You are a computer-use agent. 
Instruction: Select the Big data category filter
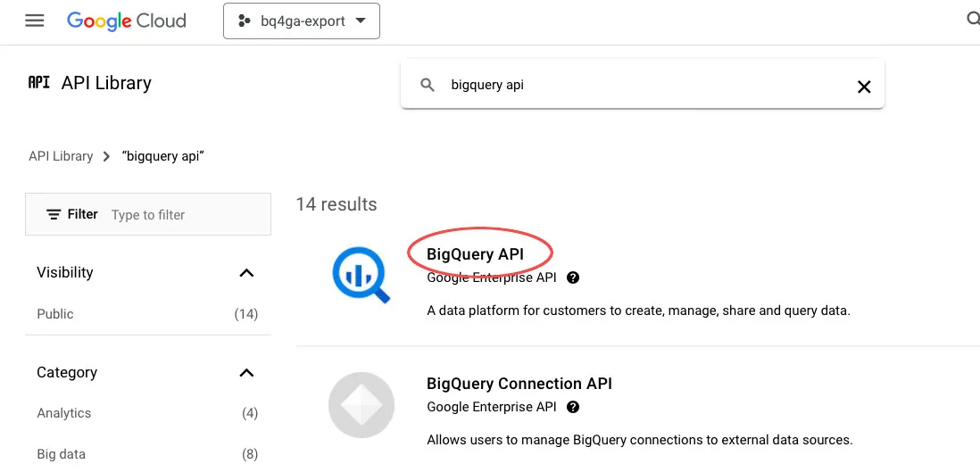(62, 454)
